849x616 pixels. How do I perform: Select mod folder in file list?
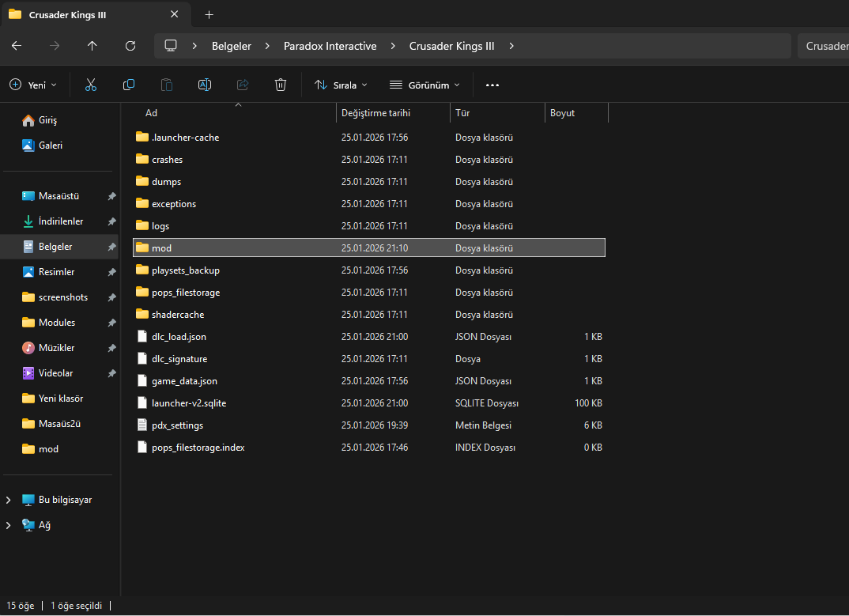[x=369, y=248]
